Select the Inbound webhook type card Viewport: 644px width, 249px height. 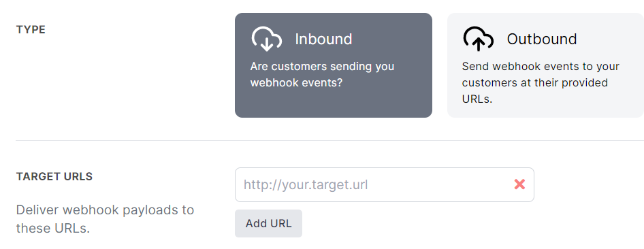(x=334, y=65)
